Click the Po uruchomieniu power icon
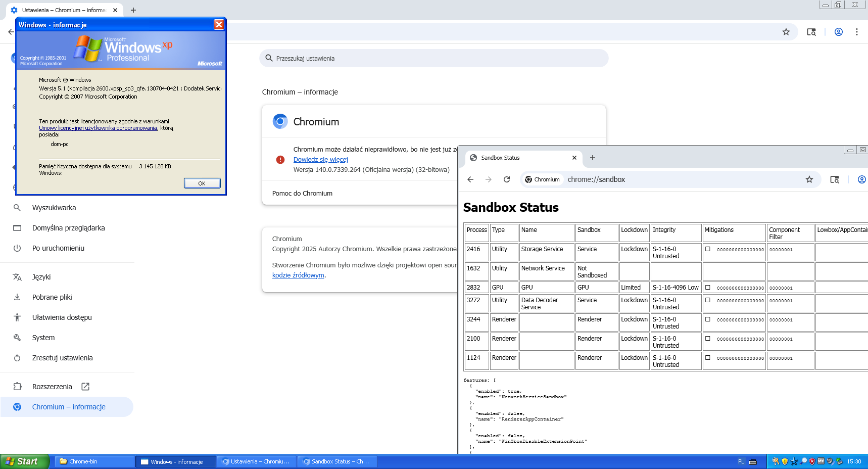 (x=17, y=248)
